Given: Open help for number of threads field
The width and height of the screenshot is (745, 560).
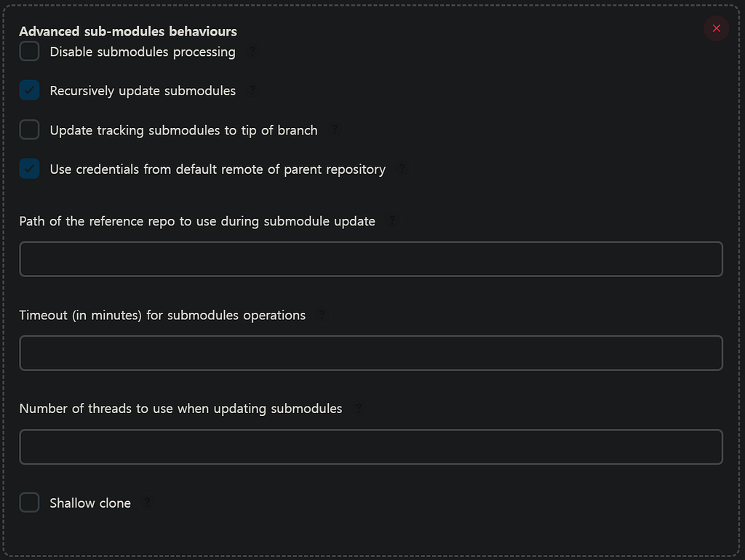Looking at the screenshot, I should 359,409.
